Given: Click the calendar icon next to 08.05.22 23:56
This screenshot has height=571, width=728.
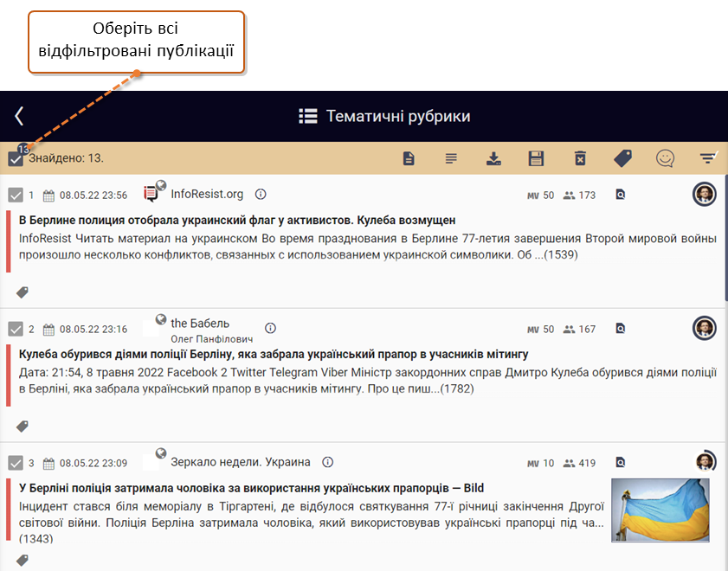Looking at the screenshot, I should [48, 196].
